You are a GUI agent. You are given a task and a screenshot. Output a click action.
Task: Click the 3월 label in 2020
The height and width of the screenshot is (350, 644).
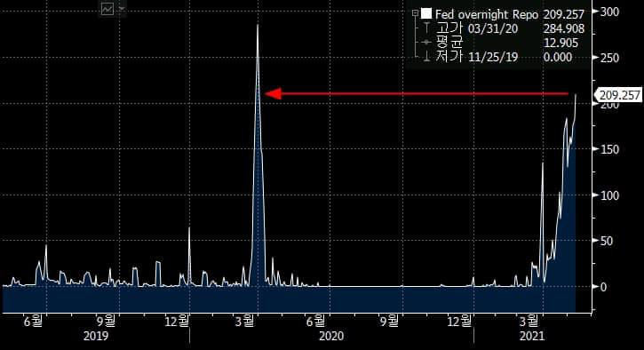244,322
